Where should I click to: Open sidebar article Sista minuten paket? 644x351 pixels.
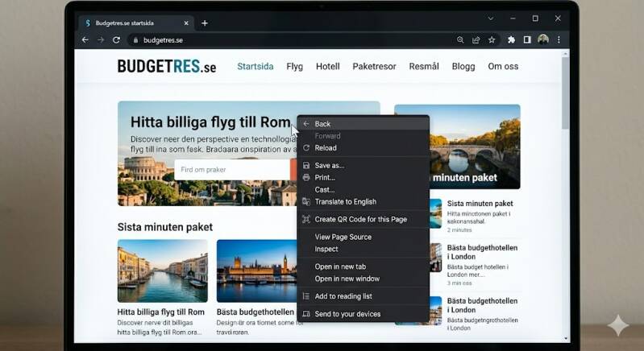[x=480, y=204]
